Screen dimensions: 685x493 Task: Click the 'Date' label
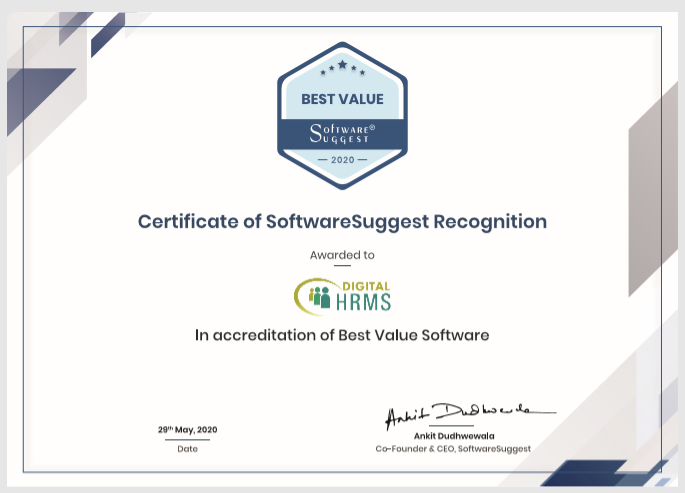click(x=187, y=449)
